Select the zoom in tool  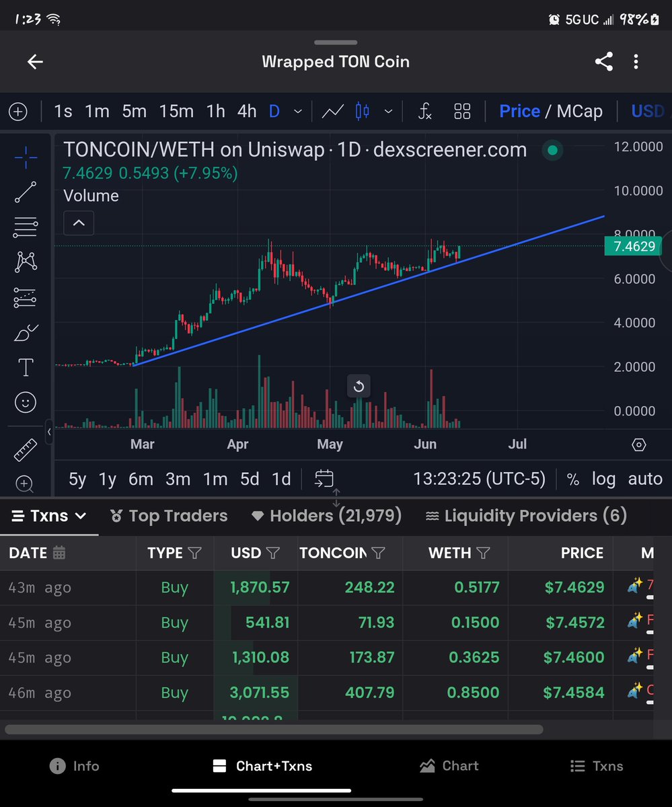(26, 483)
